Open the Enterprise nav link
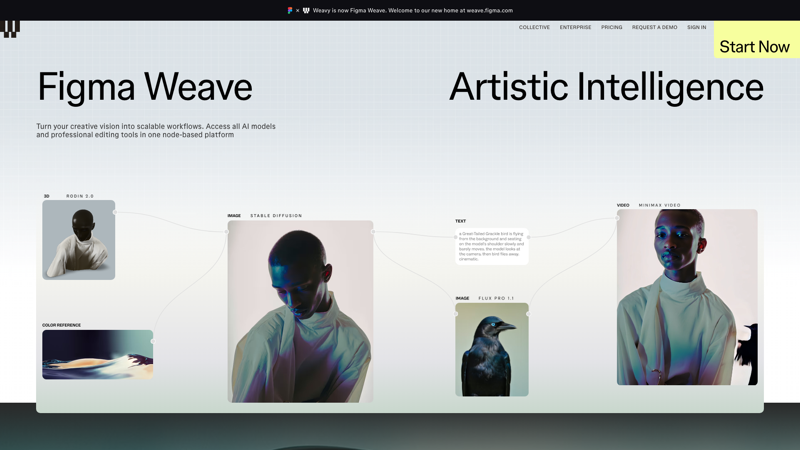 coord(575,27)
